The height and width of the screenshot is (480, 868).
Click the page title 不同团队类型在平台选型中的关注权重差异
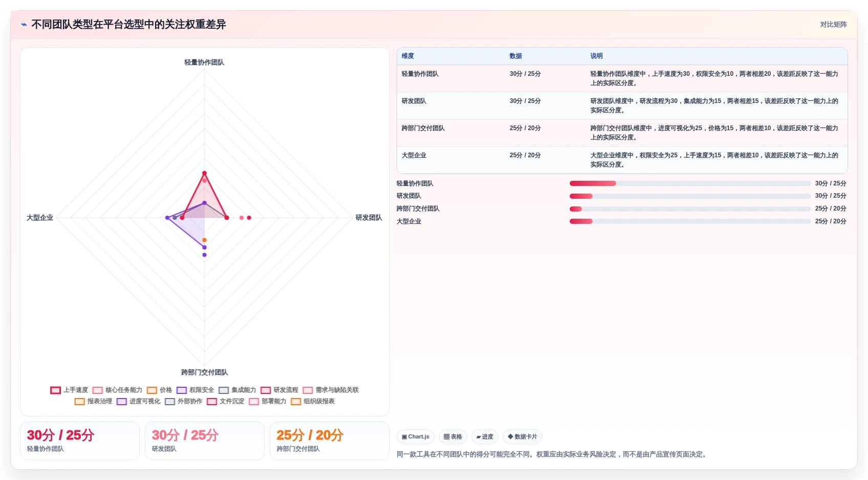tap(128, 25)
